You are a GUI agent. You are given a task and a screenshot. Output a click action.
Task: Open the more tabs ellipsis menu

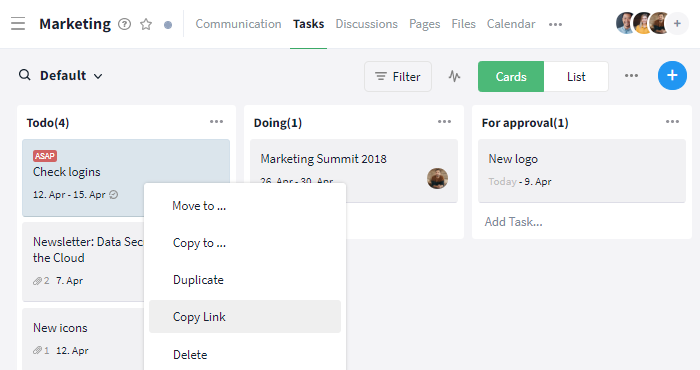pos(555,25)
